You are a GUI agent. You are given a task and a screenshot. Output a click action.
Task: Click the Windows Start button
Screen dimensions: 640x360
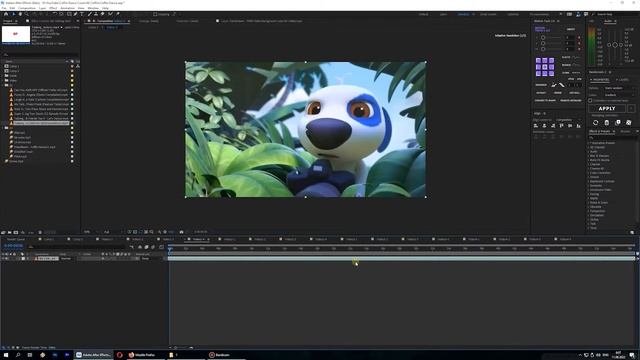[x=6, y=355]
